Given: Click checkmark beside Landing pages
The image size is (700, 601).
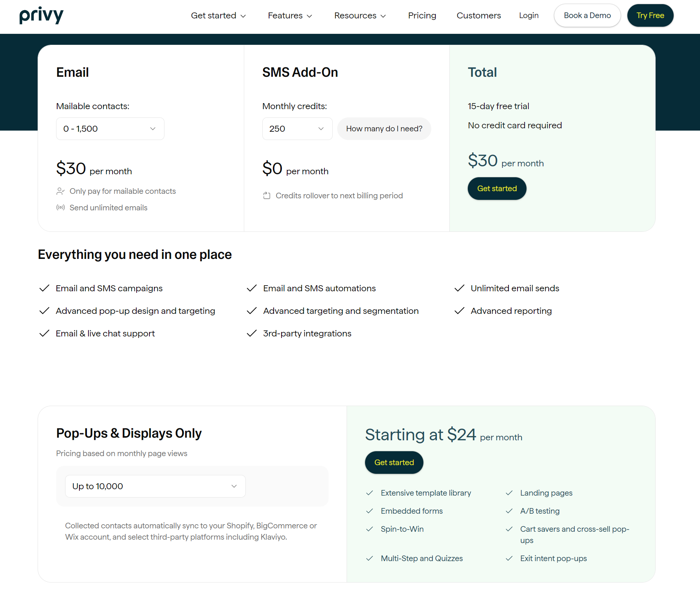Looking at the screenshot, I should pyautogui.click(x=509, y=493).
